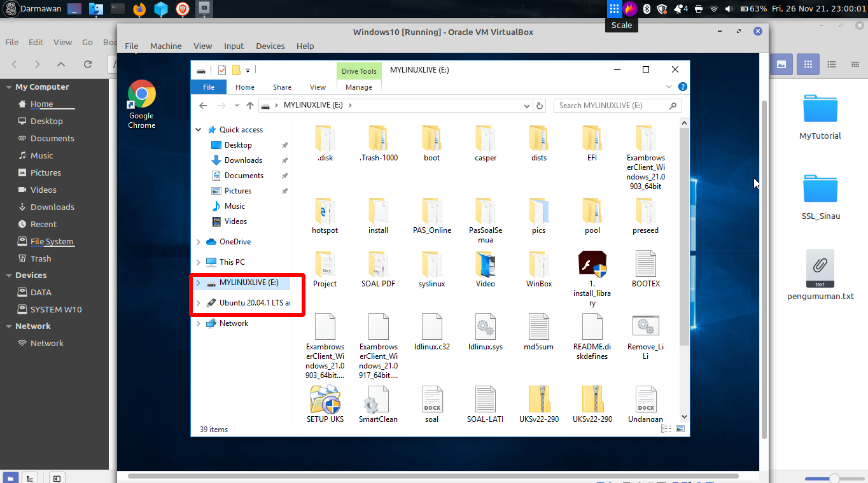The image size is (868, 483).
Task: Switch Explorer to details view
Action: 666,430
